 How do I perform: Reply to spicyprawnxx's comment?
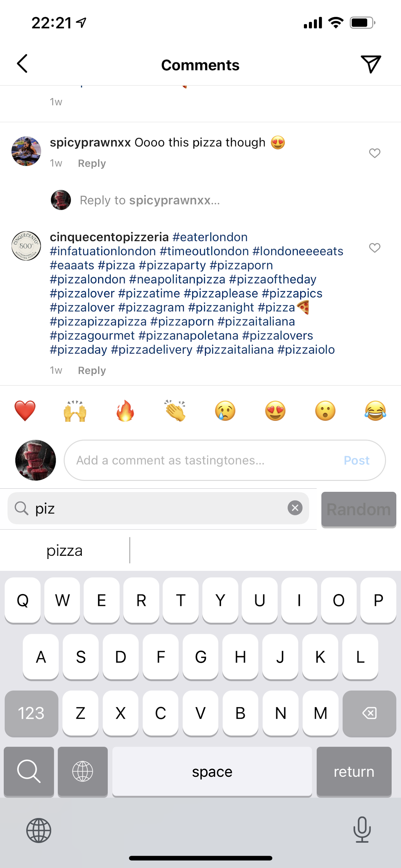(x=92, y=163)
